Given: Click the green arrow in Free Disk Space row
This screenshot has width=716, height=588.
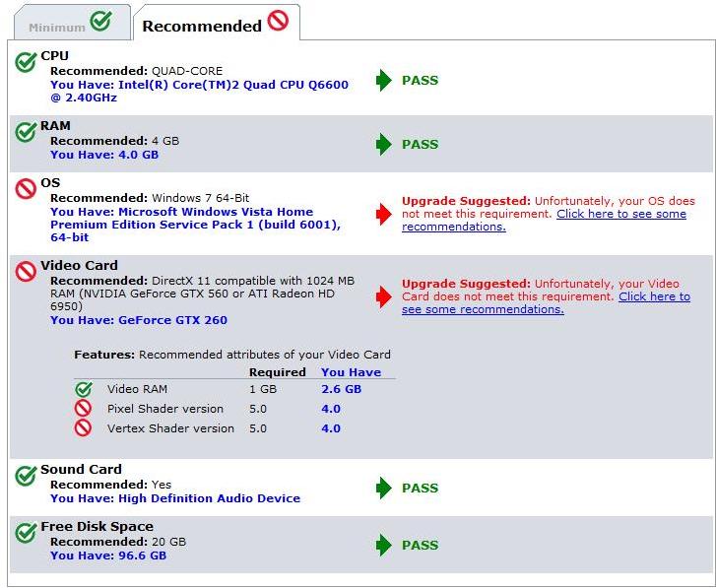Looking at the screenshot, I should tap(383, 545).
